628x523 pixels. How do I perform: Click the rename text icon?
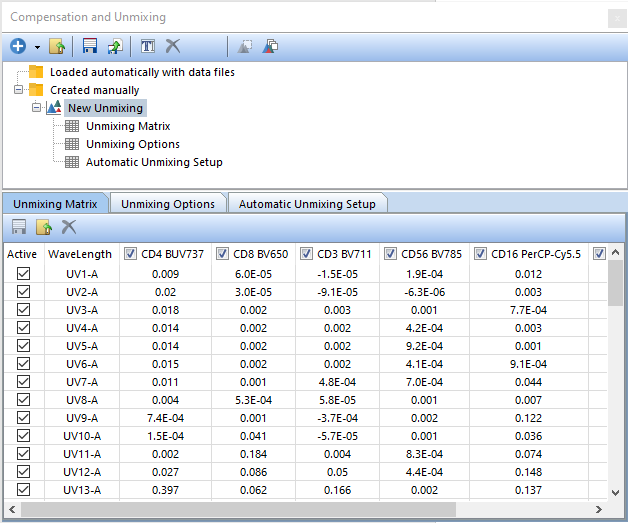148,46
